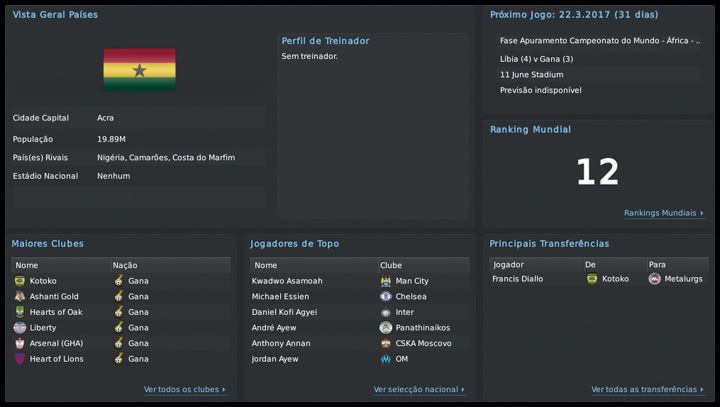Sort clubs by the Nação column header
This screenshot has height=407, width=720.
[125, 265]
